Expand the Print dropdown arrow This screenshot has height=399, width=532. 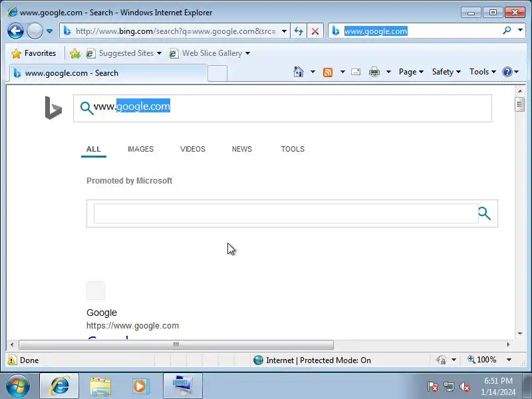pyautogui.click(x=389, y=72)
